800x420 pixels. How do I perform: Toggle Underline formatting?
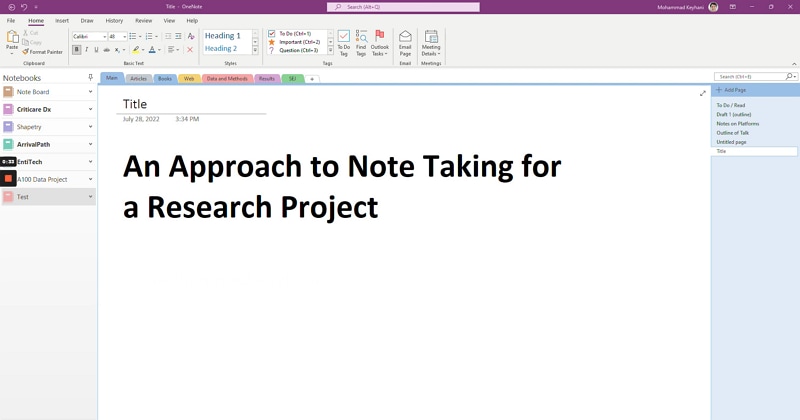tap(96, 50)
